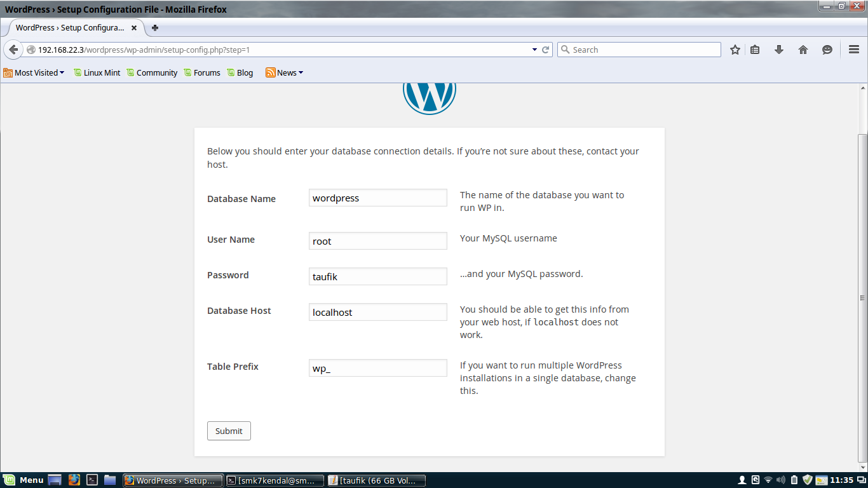This screenshot has height=488, width=868.
Task: Click the show desktop icon in panel
Action: click(x=55, y=480)
